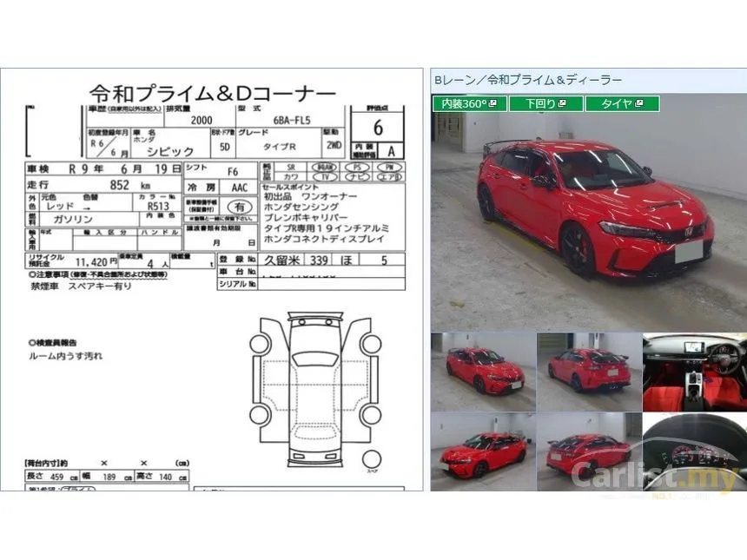Click the mileage value 852
This screenshot has width=747, height=560.
(x=120, y=185)
